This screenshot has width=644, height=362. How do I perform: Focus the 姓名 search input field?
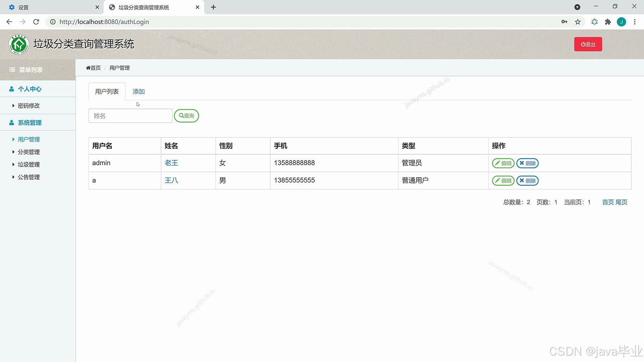(130, 116)
